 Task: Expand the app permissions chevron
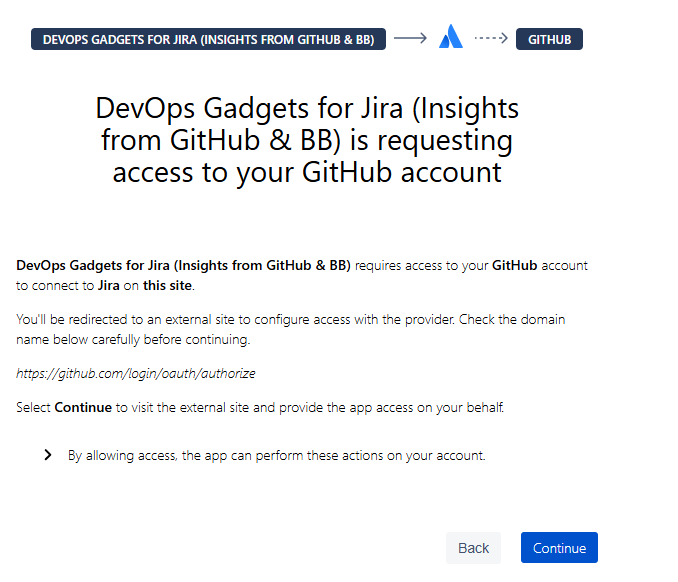pyautogui.click(x=48, y=455)
